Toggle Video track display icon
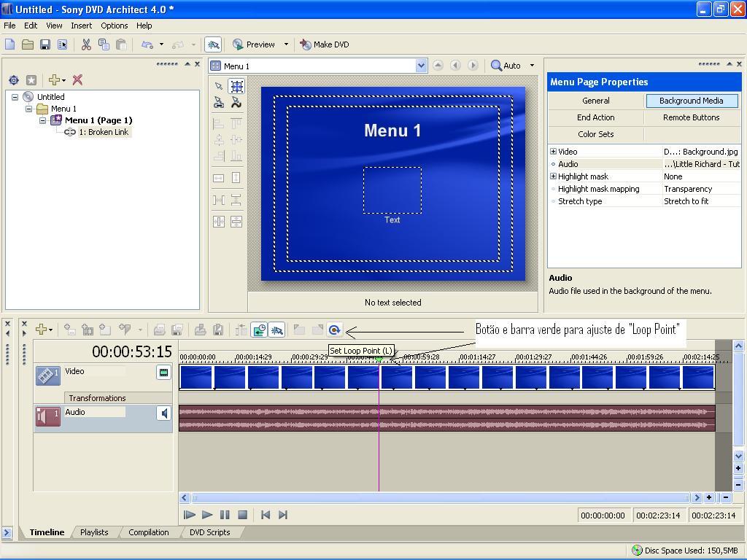Viewport: 747px width, 560px height. coord(163,373)
